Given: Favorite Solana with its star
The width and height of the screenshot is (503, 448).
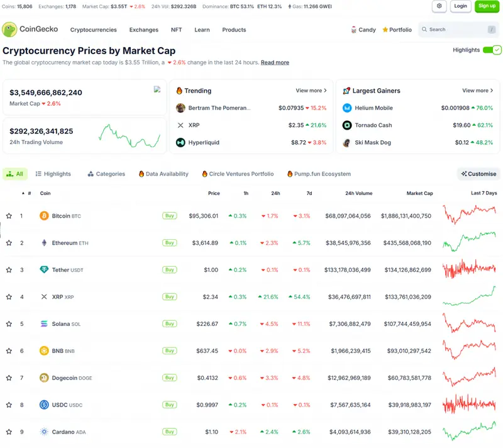Looking at the screenshot, I should coord(9,323).
